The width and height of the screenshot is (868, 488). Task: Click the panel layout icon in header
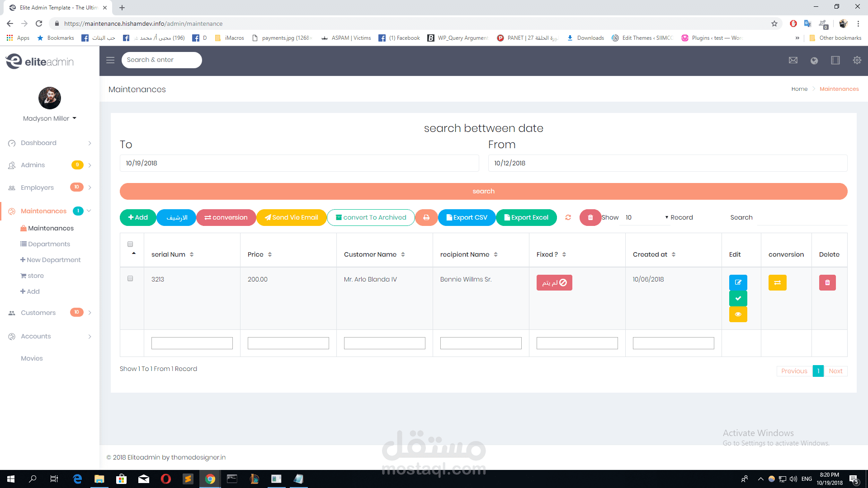tap(835, 60)
